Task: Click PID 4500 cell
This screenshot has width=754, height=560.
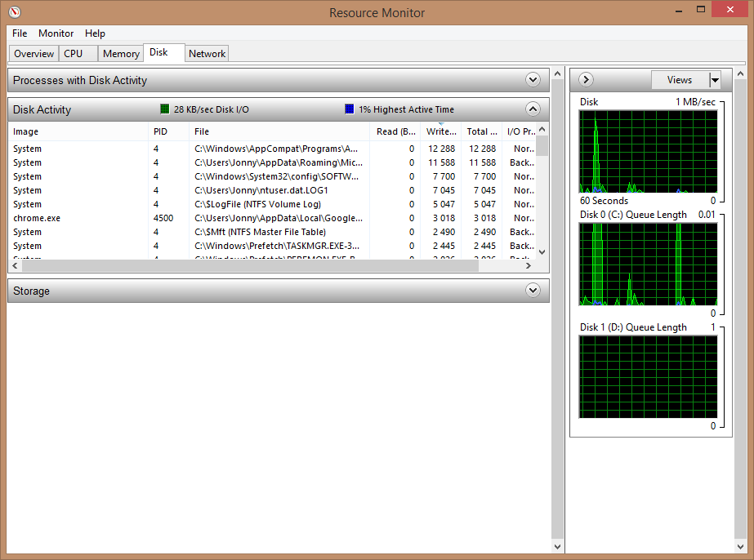Action: pyautogui.click(x=163, y=218)
